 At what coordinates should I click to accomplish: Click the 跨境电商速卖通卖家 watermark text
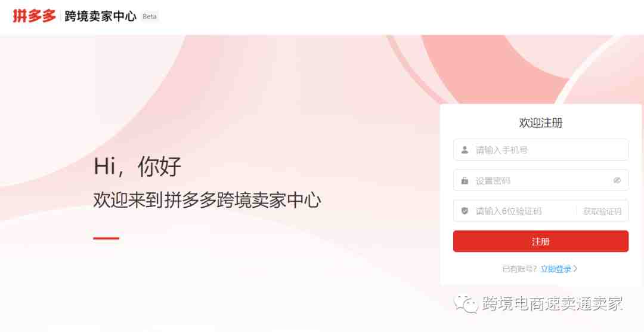[553, 304]
